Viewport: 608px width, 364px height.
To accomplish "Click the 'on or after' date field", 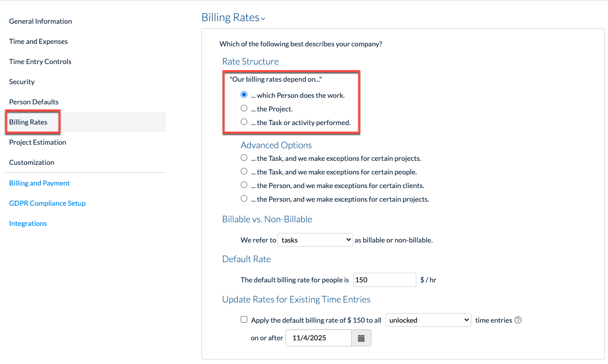I will point(319,338).
